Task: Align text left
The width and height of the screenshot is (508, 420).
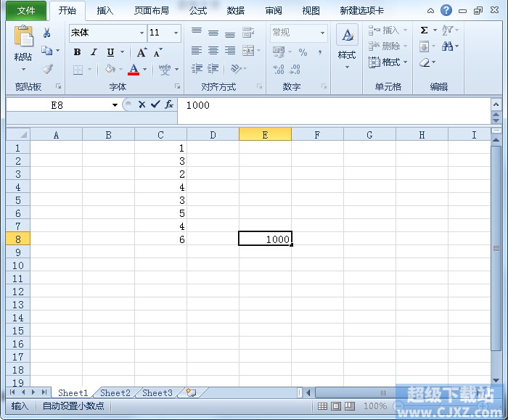Action: pos(197,50)
